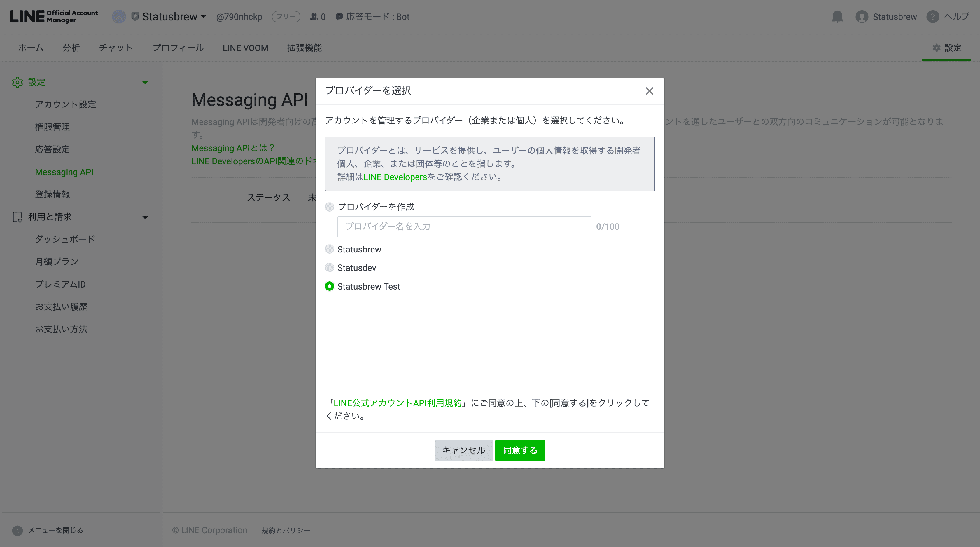This screenshot has height=547, width=980.
Task: Click the 利用と請求 billing document icon
Action: pos(17,217)
